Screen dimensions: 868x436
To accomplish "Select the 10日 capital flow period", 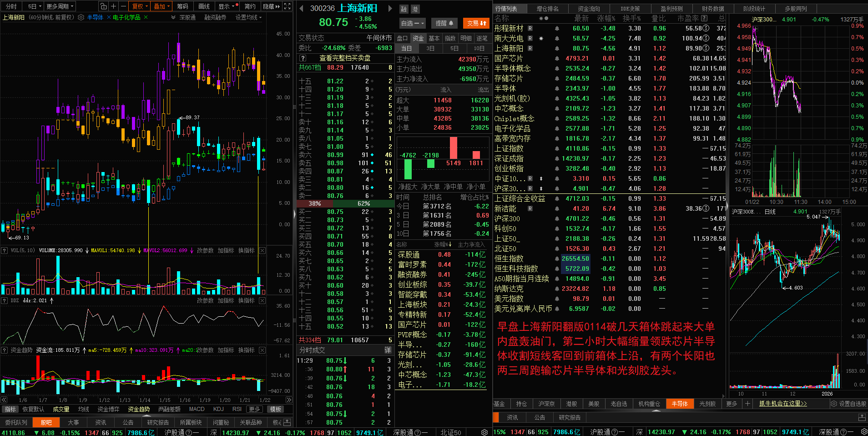I will pyautogui.click(x=479, y=48).
